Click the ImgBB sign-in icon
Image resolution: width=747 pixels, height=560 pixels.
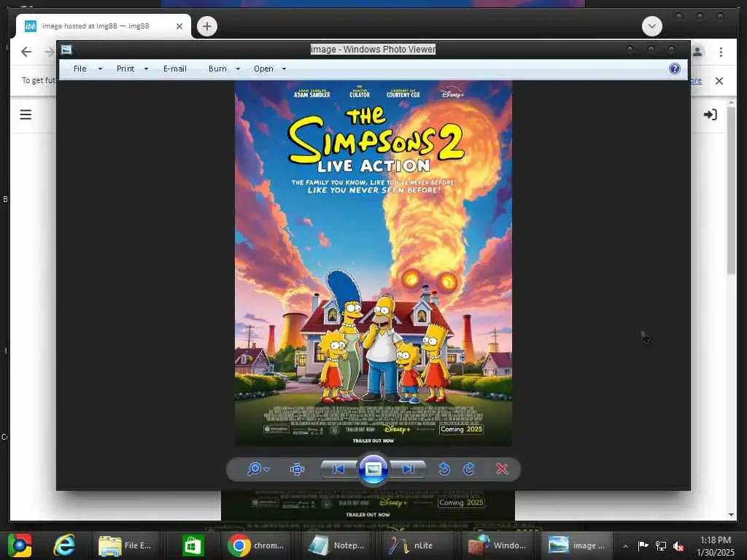[710, 114]
